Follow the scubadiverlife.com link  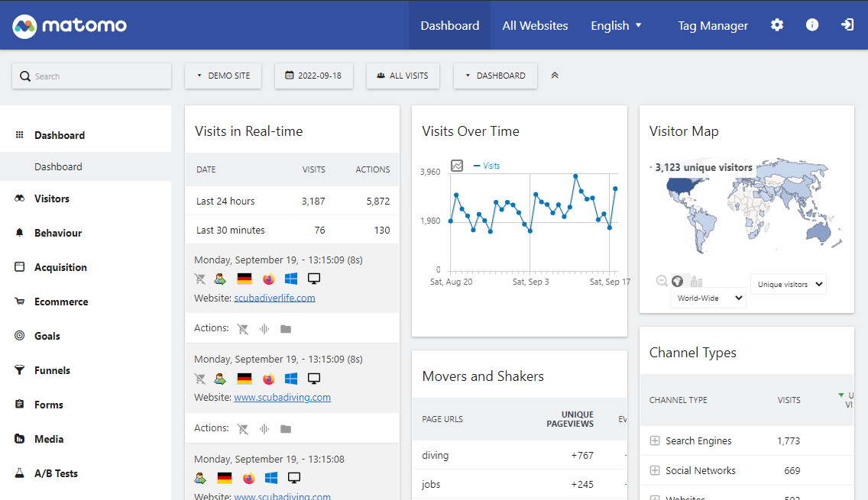pyautogui.click(x=274, y=298)
